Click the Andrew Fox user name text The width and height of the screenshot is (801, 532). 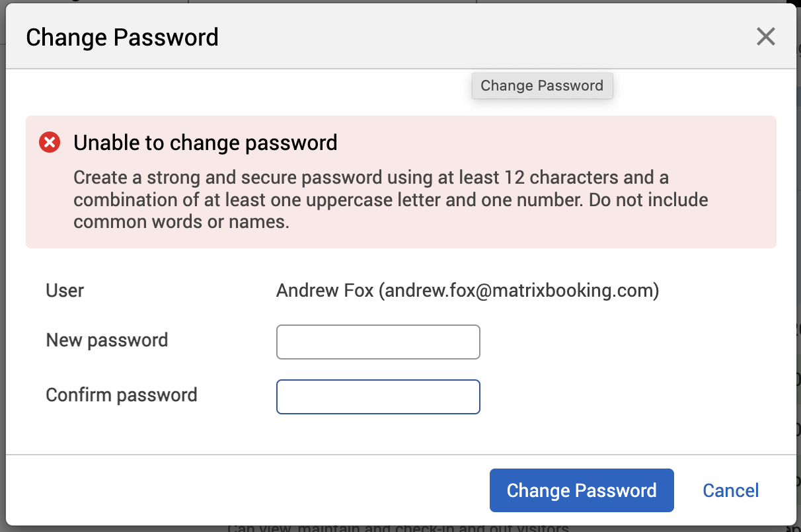coord(324,290)
